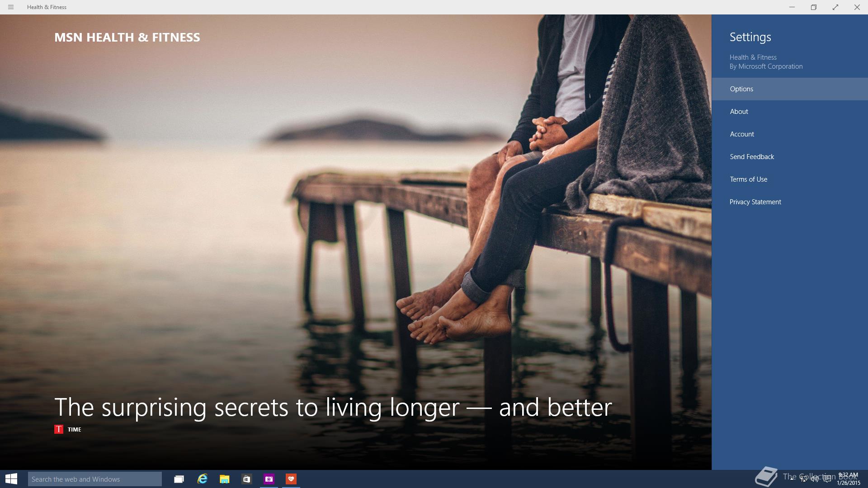868x488 pixels.
Task: Open File Explorer from taskbar
Action: (x=225, y=479)
